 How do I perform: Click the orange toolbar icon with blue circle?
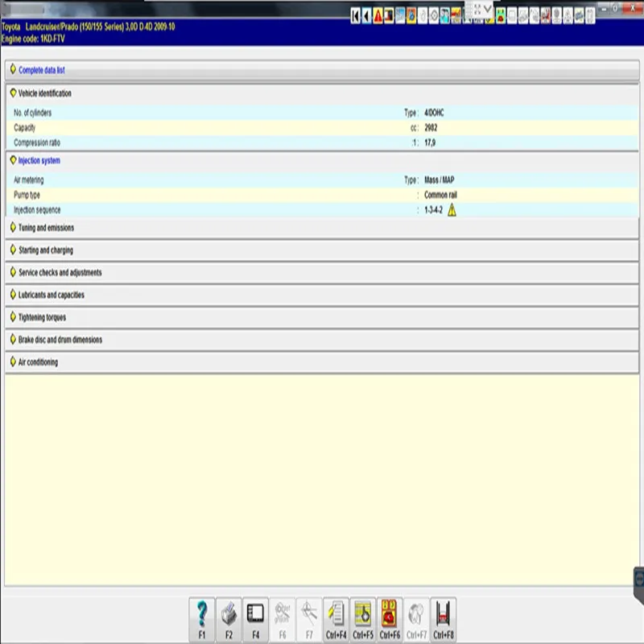tap(411, 15)
